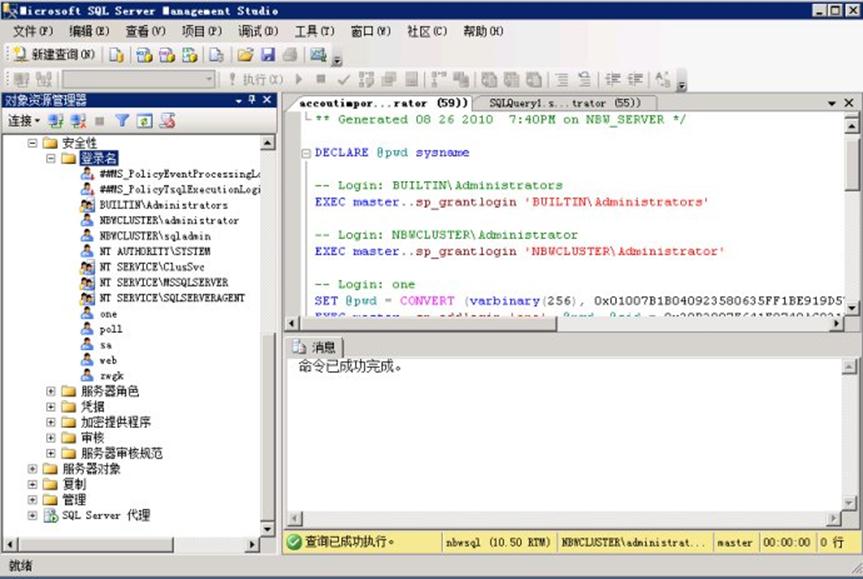Expand the 审核 (Audits) folder
The height and width of the screenshot is (579, 863).
point(51,438)
